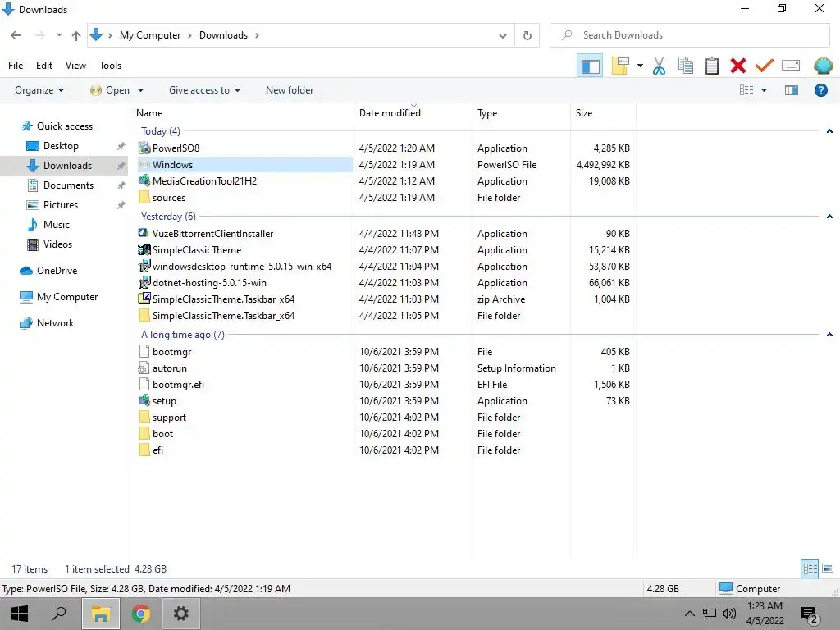840x630 pixels.
Task: Click the change view icon
Action: [746, 90]
